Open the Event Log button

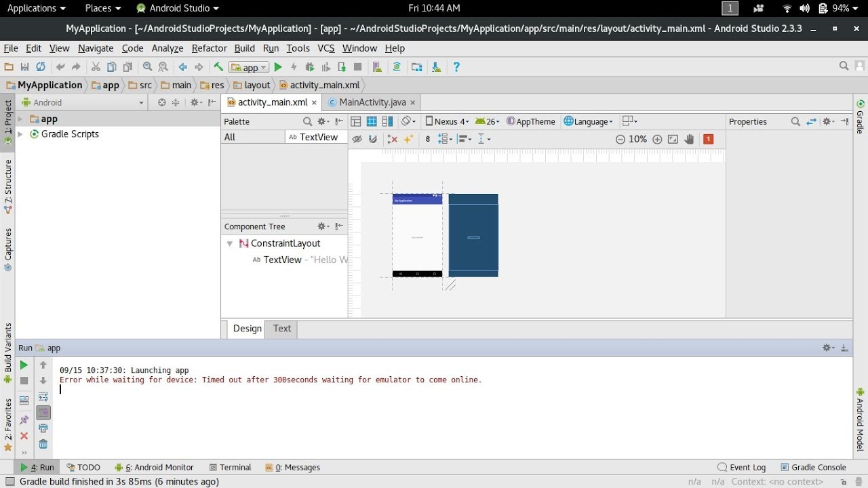point(742,468)
